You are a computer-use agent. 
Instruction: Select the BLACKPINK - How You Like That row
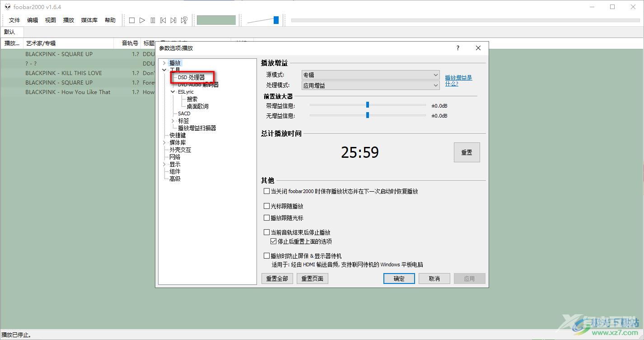(x=78, y=92)
